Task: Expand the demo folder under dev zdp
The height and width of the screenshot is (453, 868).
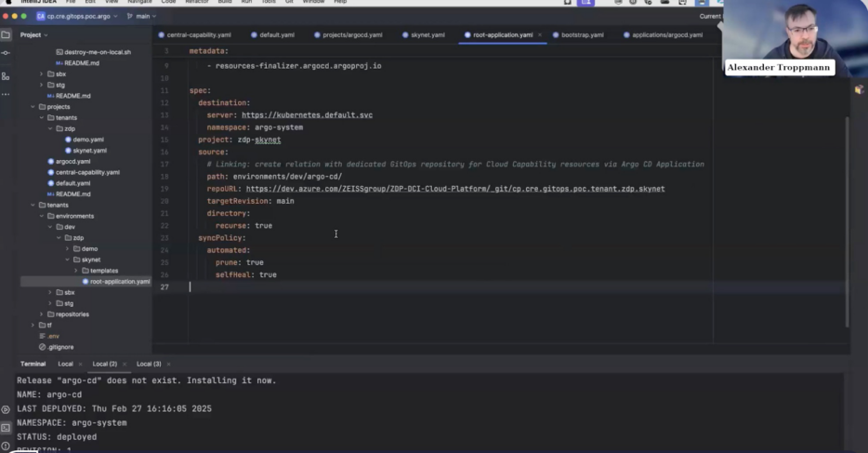Action: (x=67, y=248)
